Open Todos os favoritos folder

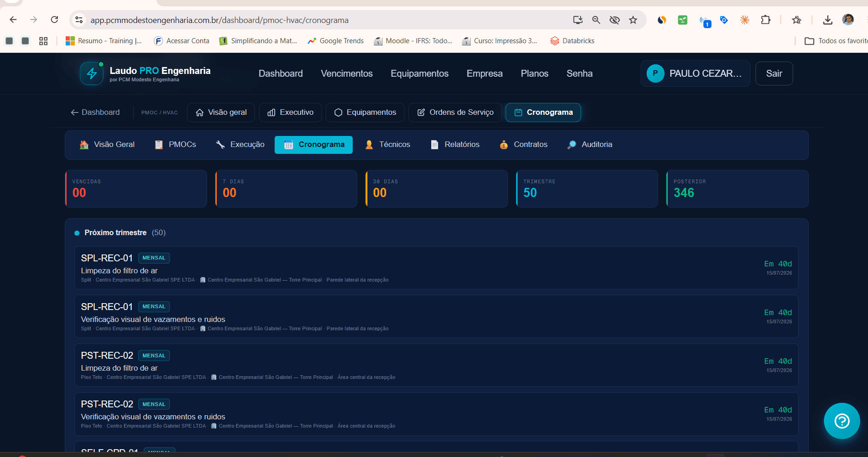[836, 41]
